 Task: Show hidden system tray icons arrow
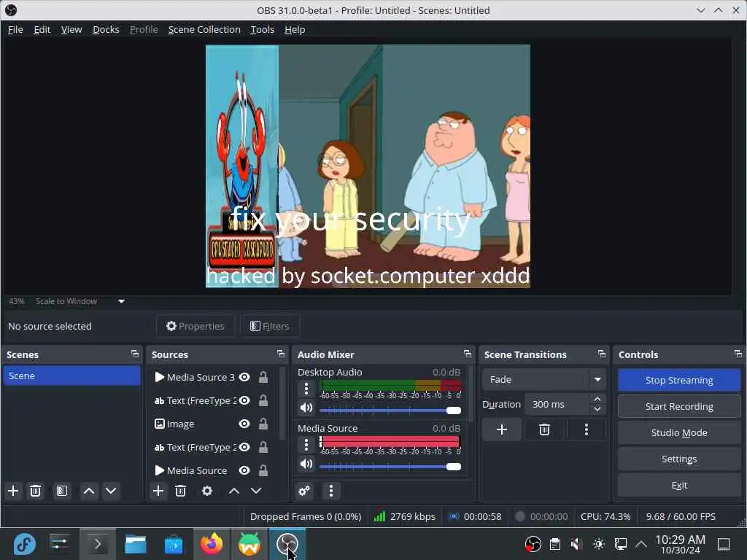point(641,544)
